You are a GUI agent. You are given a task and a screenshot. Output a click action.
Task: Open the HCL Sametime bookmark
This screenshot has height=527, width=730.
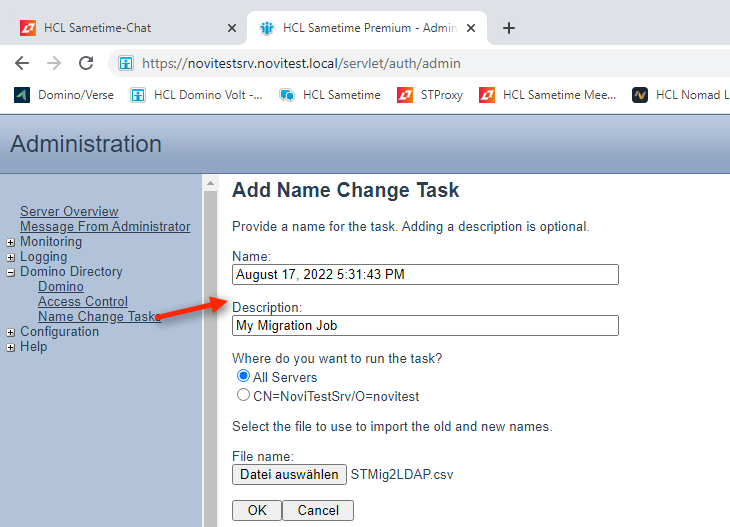coord(329,95)
